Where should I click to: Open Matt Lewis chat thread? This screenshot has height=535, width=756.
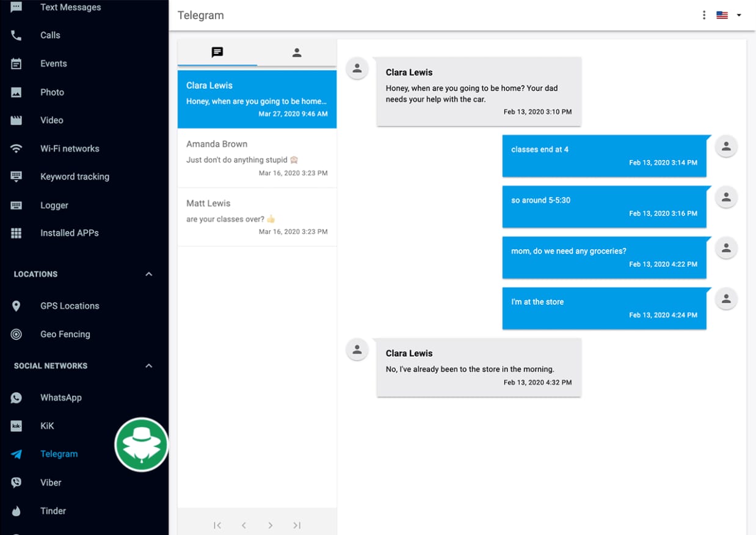256,217
